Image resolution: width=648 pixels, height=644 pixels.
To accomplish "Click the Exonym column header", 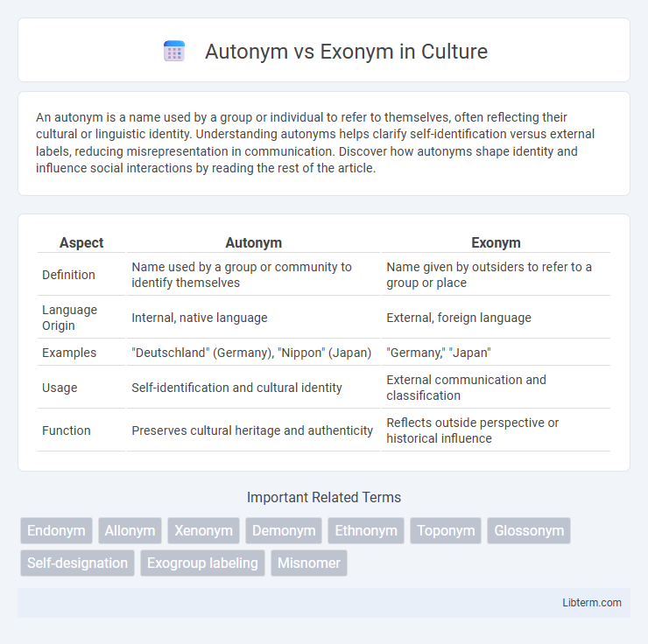I will point(496,242).
